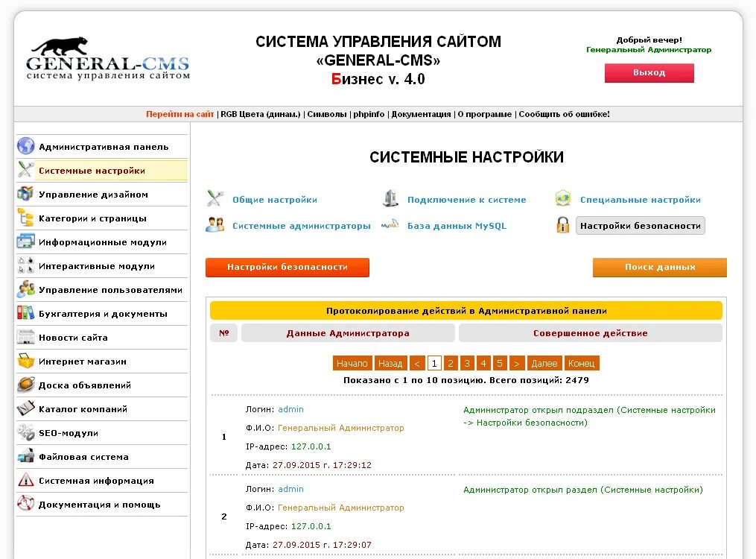Open Интернет магазин menu item
This screenshot has height=559, width=756.
pyautogui.click(x=83, y=361)
